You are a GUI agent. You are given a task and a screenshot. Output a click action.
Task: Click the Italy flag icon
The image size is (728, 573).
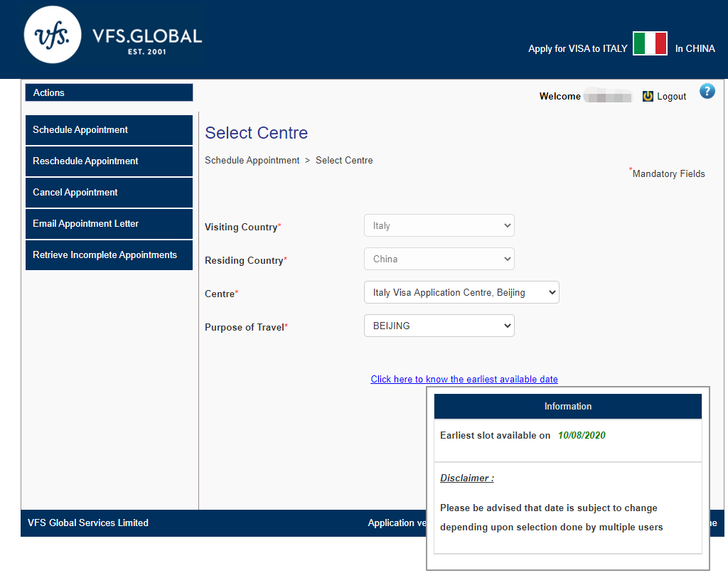[650, 43]
